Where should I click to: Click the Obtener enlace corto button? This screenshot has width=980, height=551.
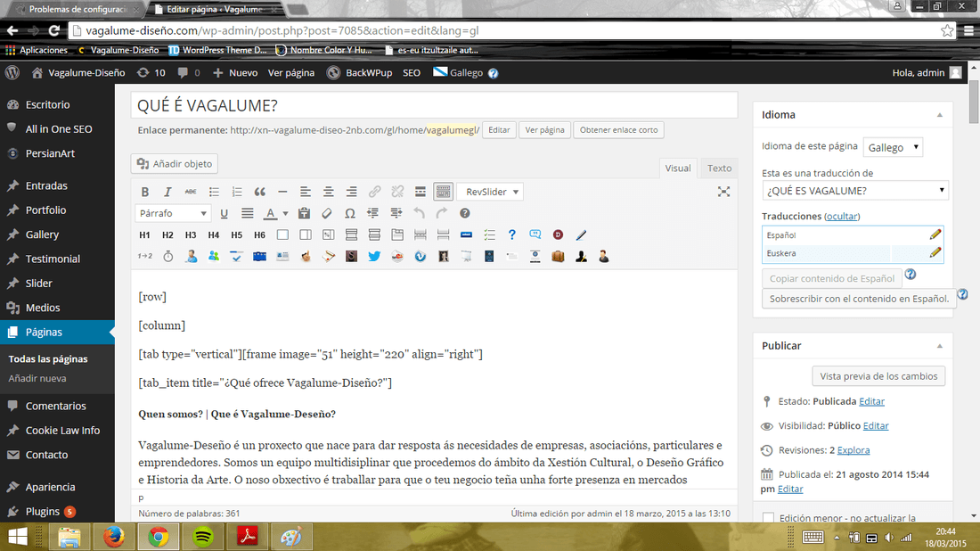click(x=619, y=130)
